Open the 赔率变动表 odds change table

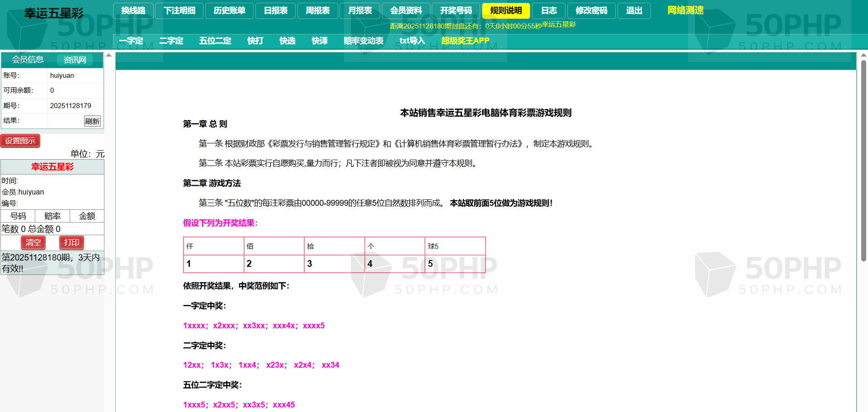click(363, 41)
